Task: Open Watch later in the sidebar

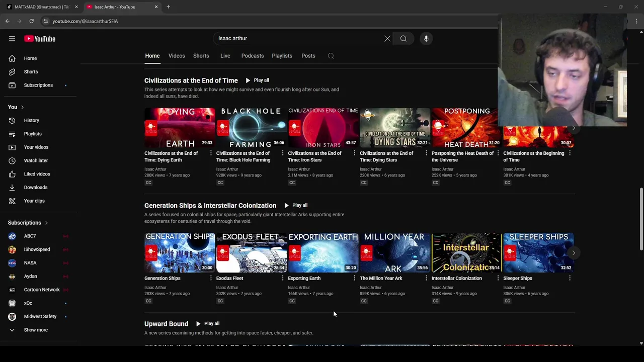Action: tap(38, 160)
